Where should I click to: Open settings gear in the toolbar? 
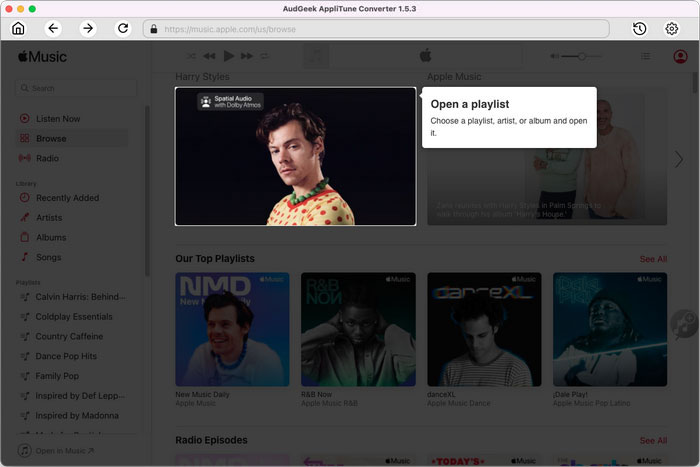[x=671, y=29]
